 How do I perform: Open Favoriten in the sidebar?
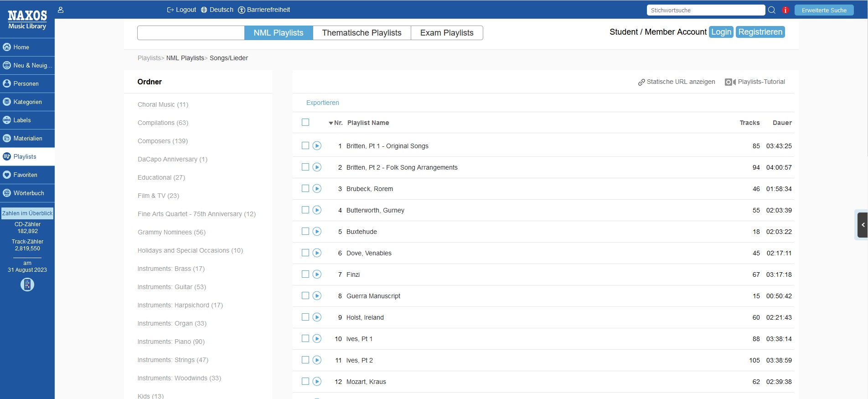25,175
